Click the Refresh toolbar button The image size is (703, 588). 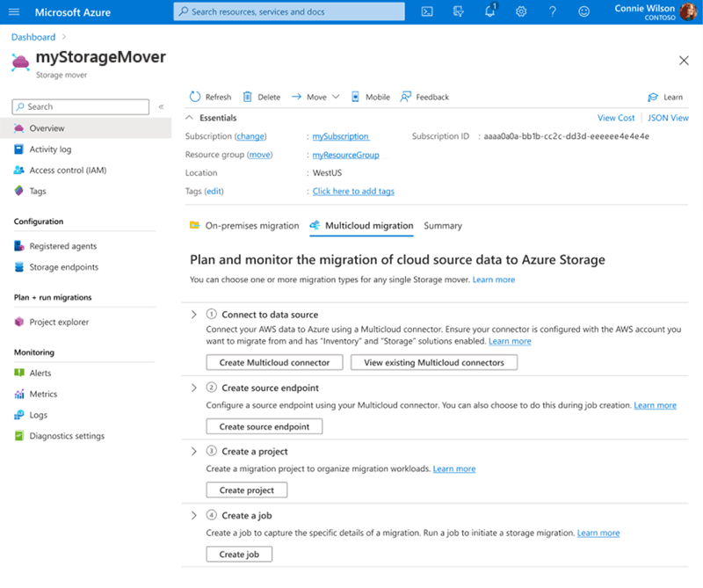click(x=210, y=97)
